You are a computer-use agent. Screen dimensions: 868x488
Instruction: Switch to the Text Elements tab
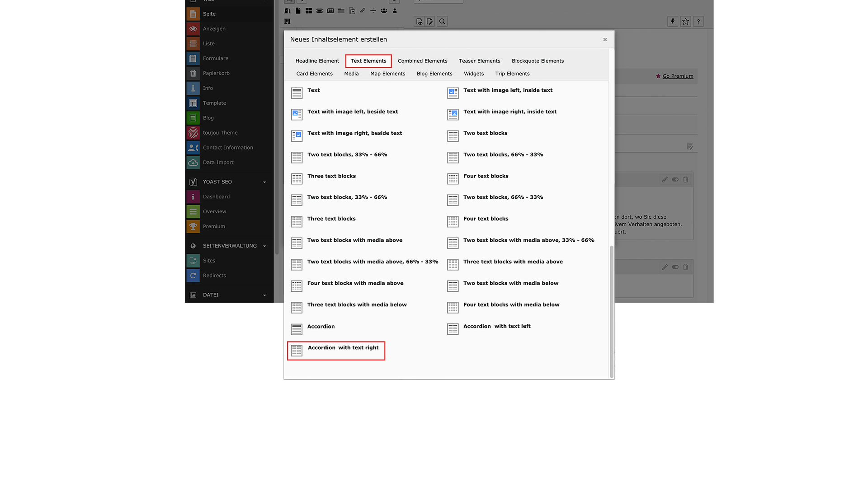pos(368,61)
